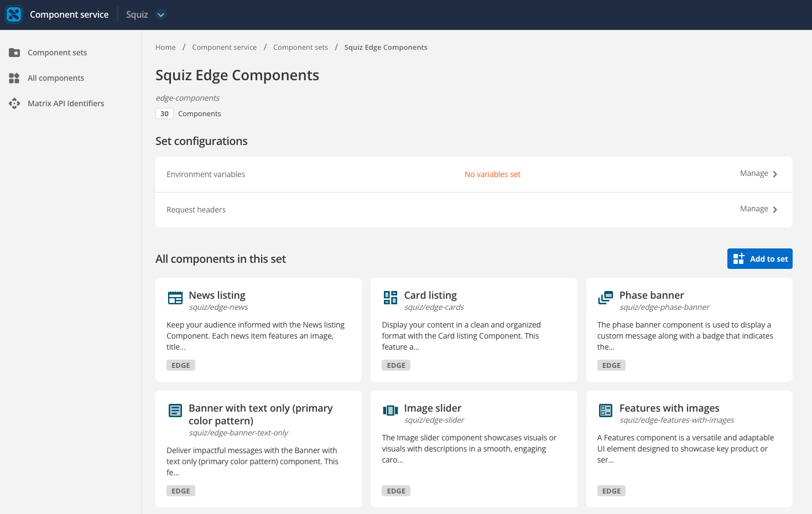Open All components in the sidebar

pos(56,78)
